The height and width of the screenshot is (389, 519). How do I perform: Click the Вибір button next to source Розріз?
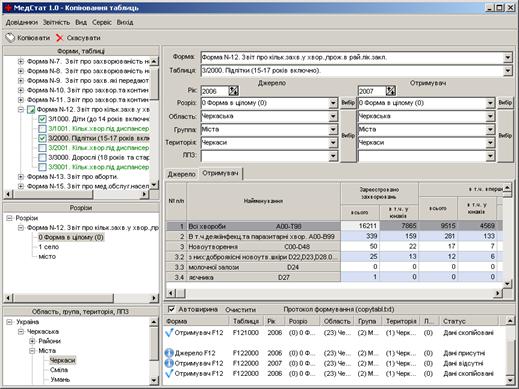[x=348, y=103]
